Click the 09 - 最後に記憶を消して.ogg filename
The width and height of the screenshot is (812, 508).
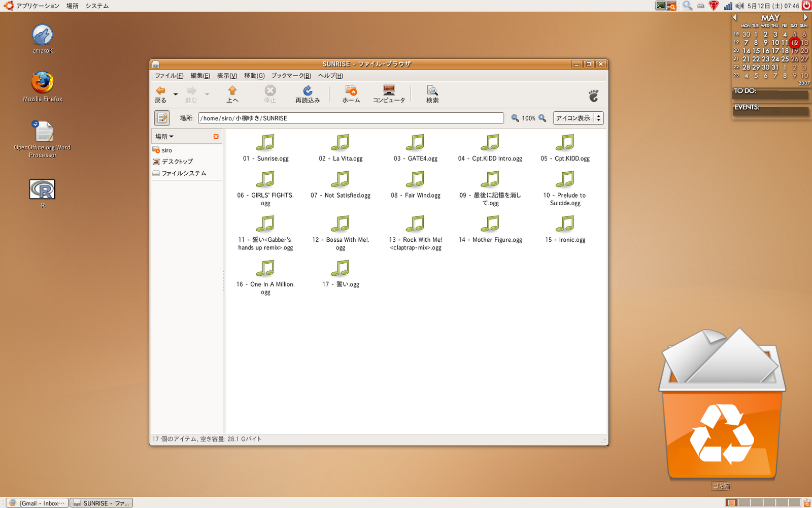point(490,199)
